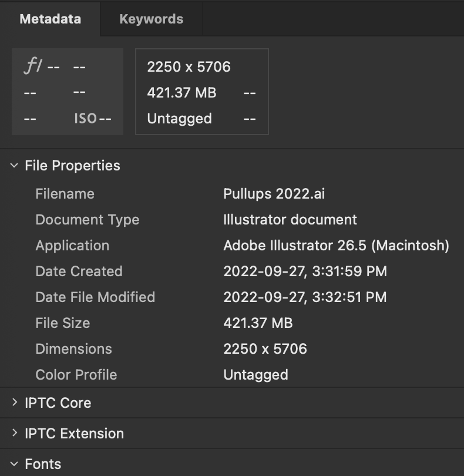Viewport: 464px width, 476px height.
Task: Click the Pullups 2022.ai filename value
Action: pyautogui.click(x=274, y=194)
